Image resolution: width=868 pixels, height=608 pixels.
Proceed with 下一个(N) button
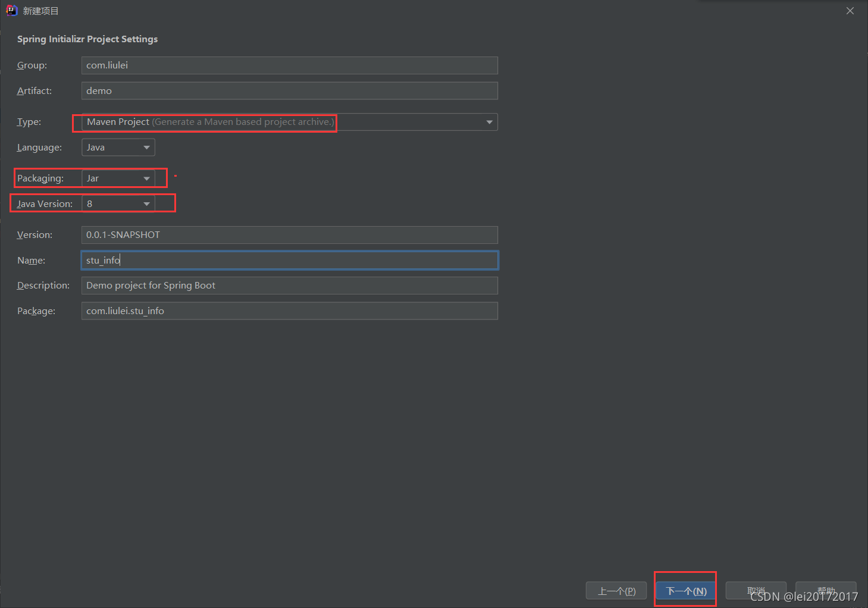686,591
